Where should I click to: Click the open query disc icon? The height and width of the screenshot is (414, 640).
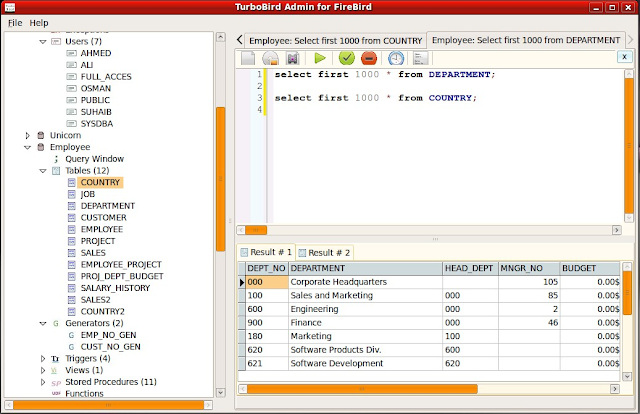(270, 58)
